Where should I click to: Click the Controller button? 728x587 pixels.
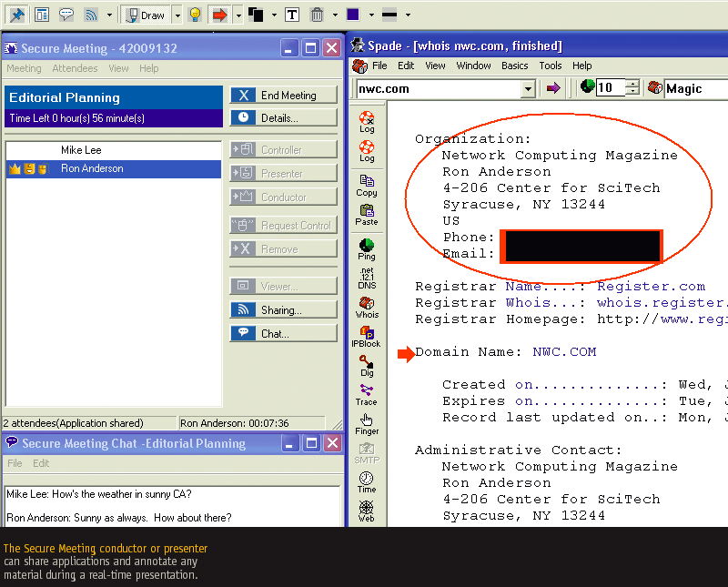coord(284,150)
